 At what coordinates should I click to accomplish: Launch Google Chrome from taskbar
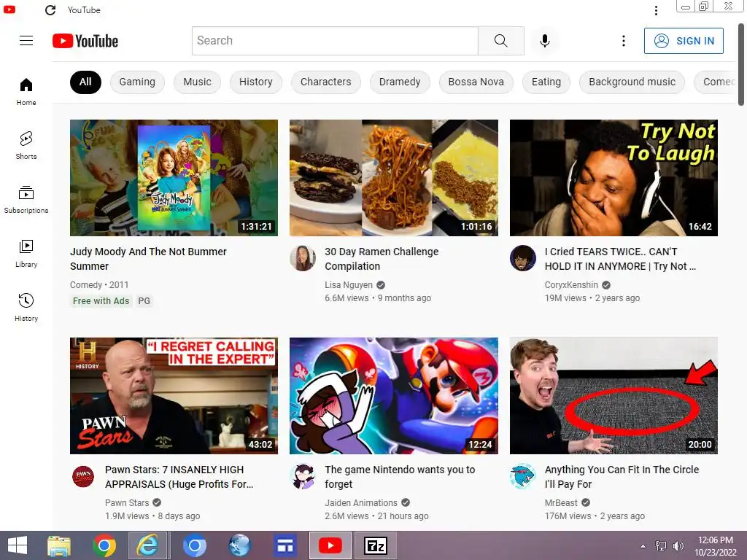(104, 545)
